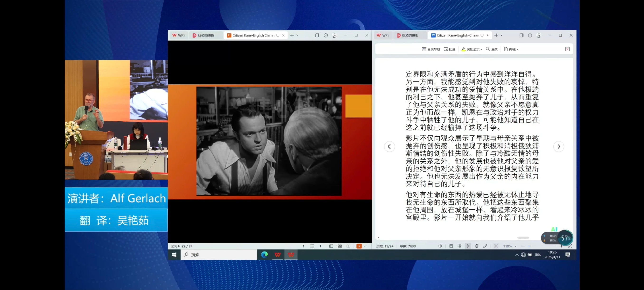644x290 pixels.
Task: Expand slideshow play options arrow
Action: pyautogui.click(x=365, y=246)
